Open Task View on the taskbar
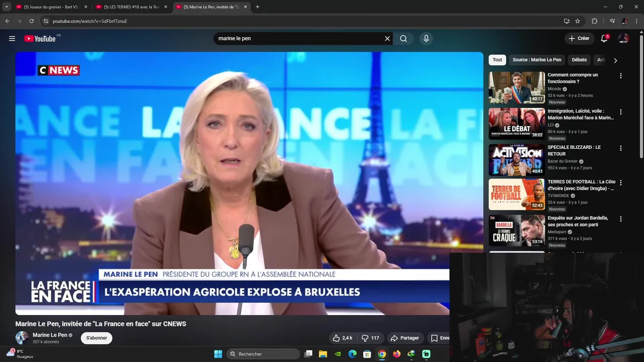 pos(308,354)
